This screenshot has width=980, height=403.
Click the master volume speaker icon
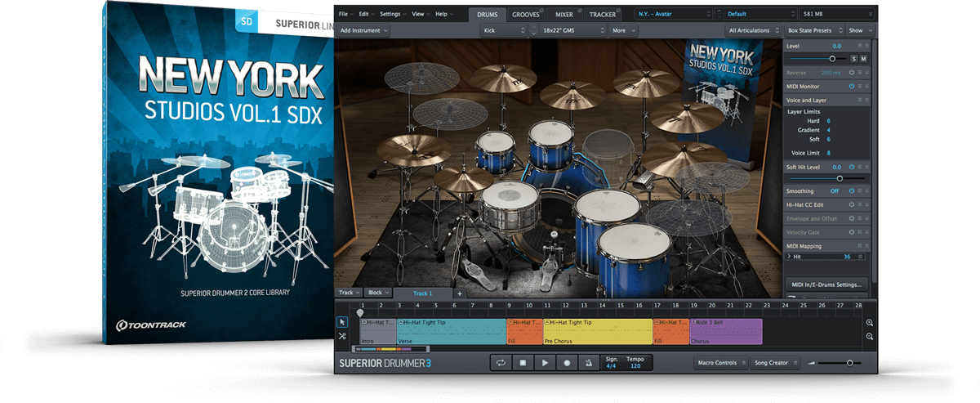(812, 363)
